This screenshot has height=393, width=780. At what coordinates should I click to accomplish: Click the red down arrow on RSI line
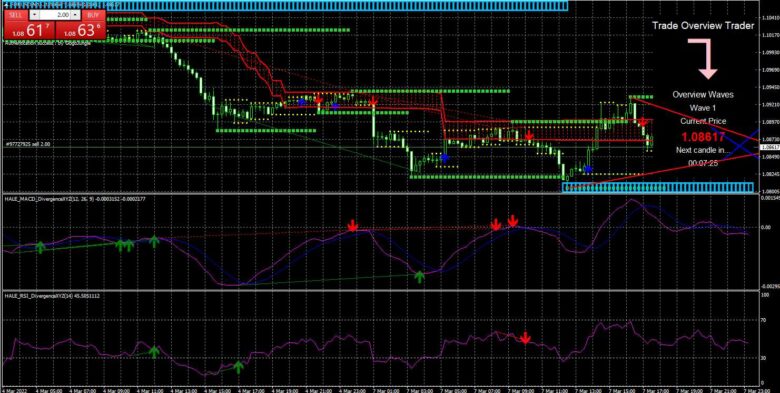point(525,338)
